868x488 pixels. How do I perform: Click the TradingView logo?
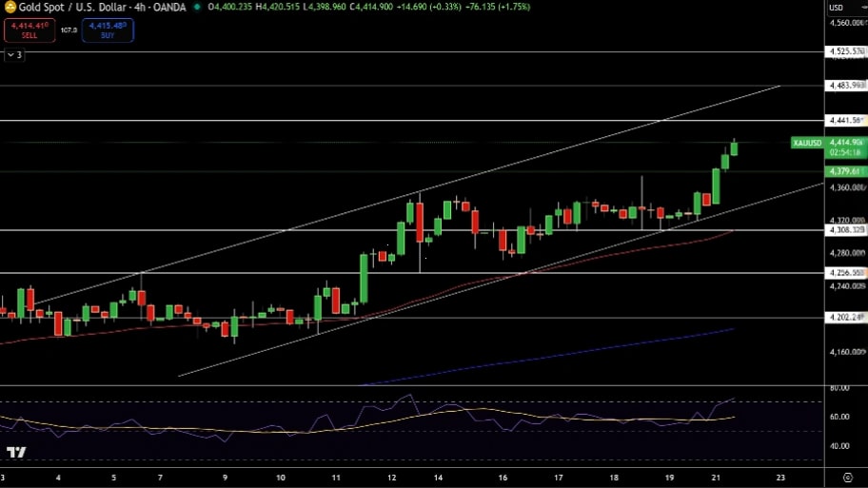[x=16, y=453]
